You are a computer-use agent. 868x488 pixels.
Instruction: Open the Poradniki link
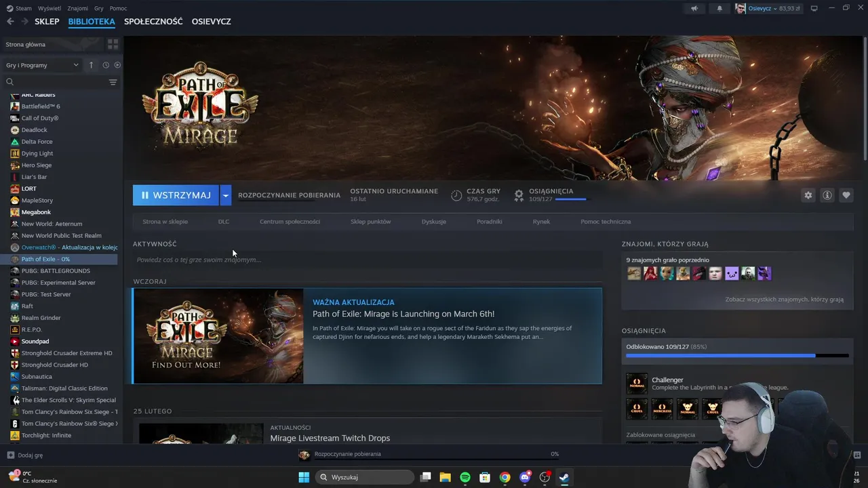click(x=490, y=222)
